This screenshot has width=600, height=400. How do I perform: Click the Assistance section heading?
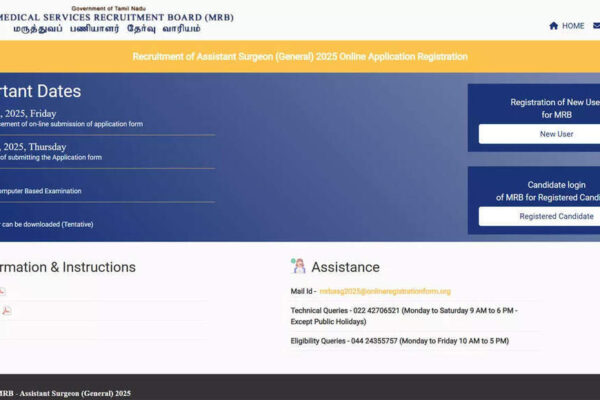click(345, 267)
